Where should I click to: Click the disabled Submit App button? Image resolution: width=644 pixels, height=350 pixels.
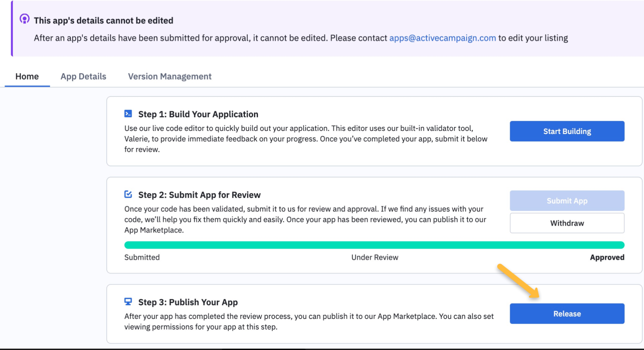[x=567, y=201]
